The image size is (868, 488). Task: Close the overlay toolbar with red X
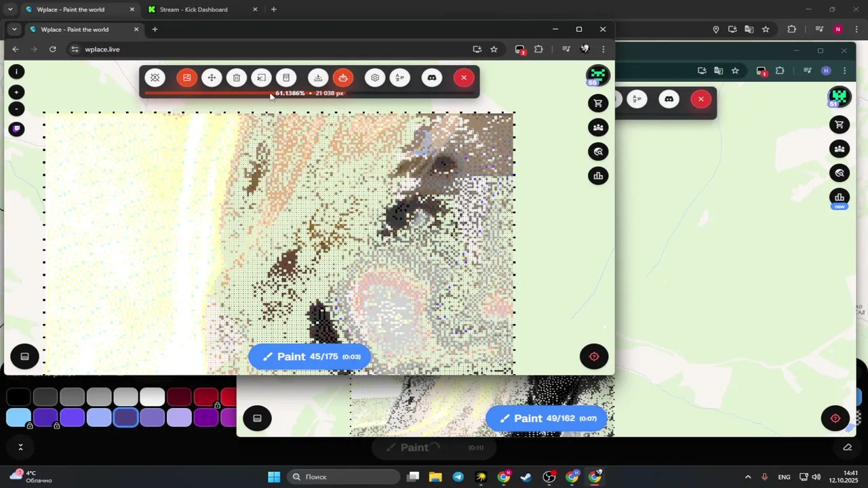pyautogui.click(x=464, y=78)
